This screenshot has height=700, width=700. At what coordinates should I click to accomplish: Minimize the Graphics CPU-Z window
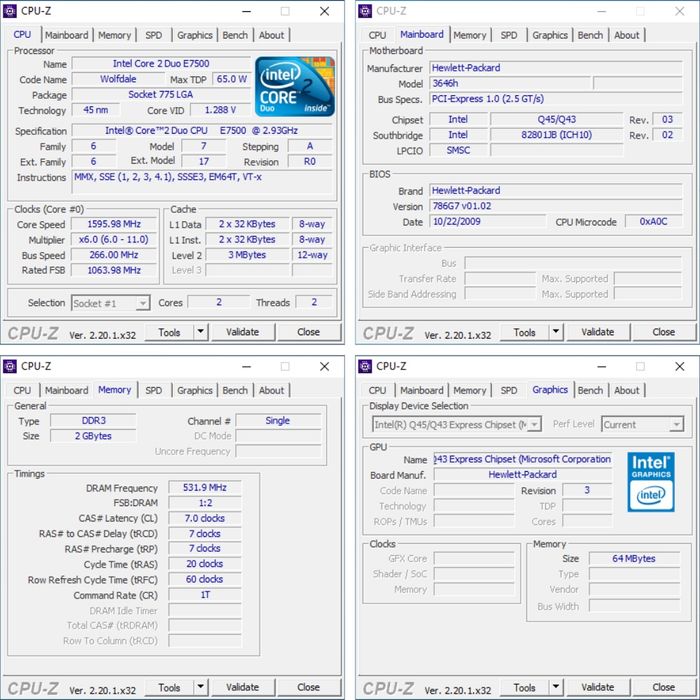click(x=602, y=367)
